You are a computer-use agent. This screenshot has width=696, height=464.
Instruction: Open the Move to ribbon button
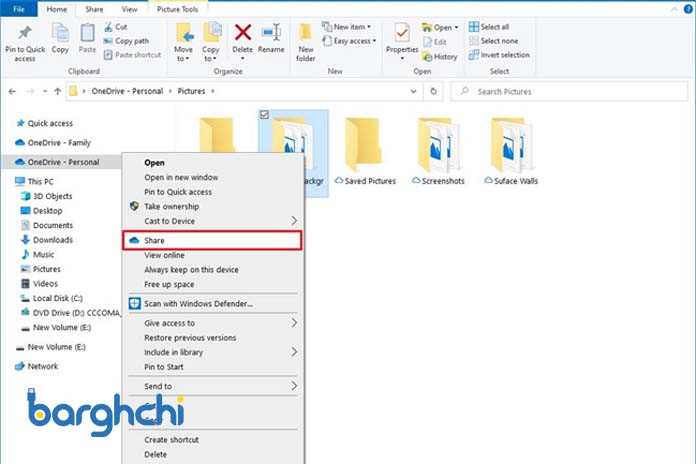coord(183,43)
